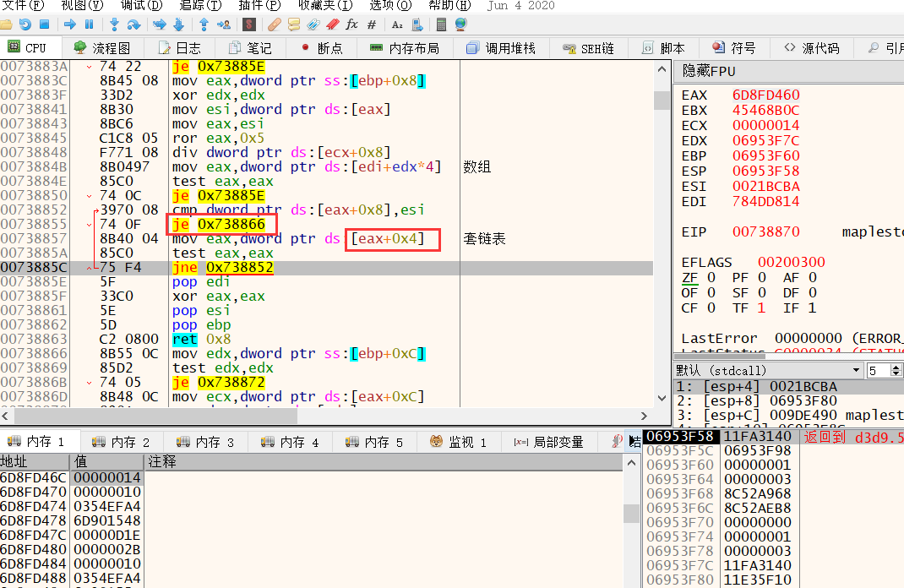This screenshot has width=904, height=588.
Task: Click the functions fx icon
Action: [x=351, y=24]
